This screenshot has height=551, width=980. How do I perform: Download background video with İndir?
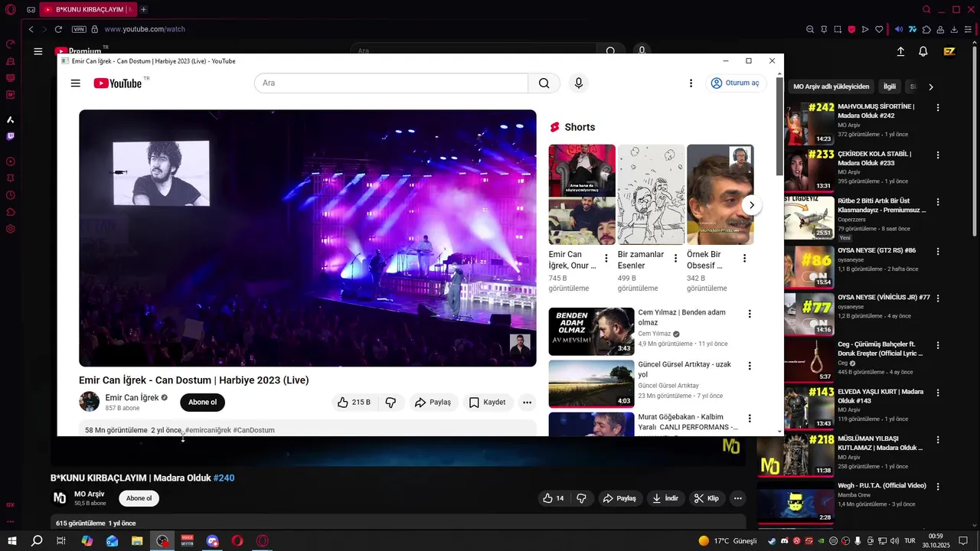click(665, 498)
